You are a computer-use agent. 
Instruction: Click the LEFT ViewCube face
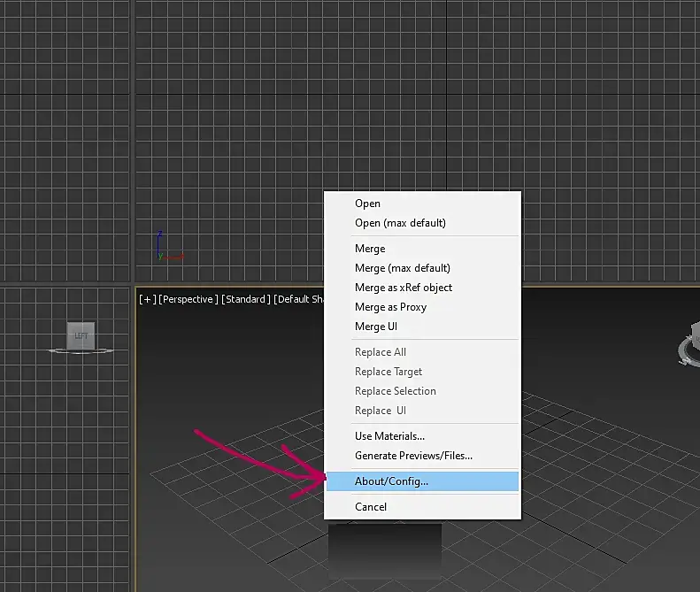[81, 335]
